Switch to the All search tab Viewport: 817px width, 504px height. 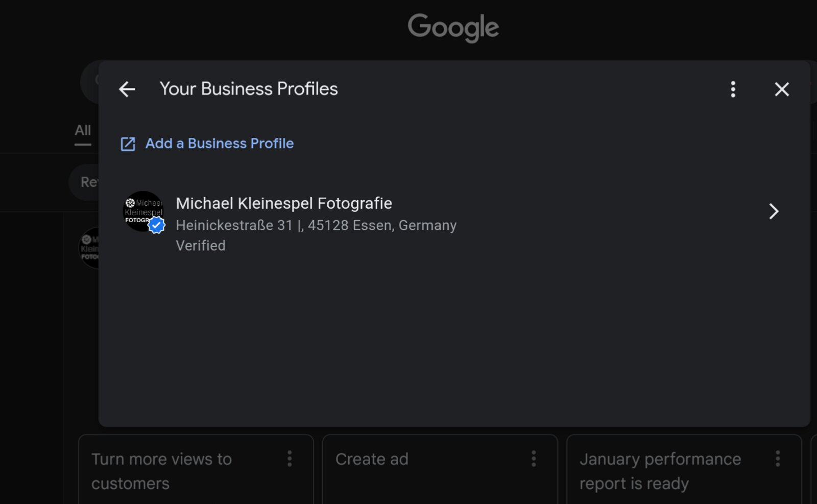pos(83,131)
